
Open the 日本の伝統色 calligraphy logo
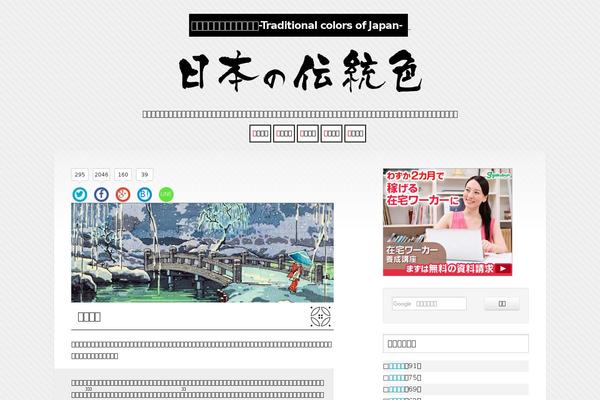point(300,72)
